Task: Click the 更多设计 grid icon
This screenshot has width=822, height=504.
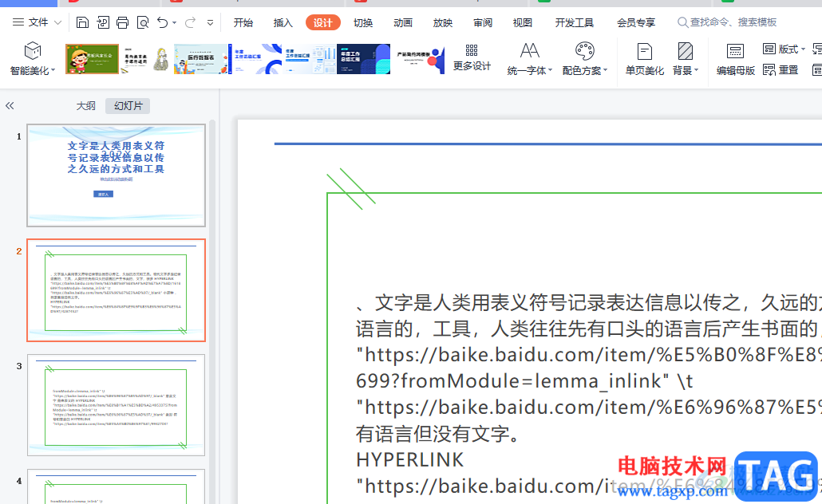Action: [472, 50]
